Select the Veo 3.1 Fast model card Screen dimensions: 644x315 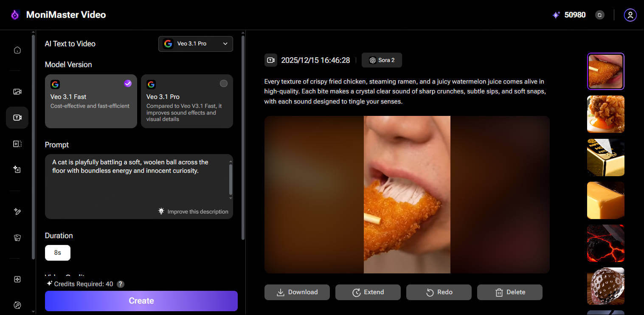click(x=90, y=101)
